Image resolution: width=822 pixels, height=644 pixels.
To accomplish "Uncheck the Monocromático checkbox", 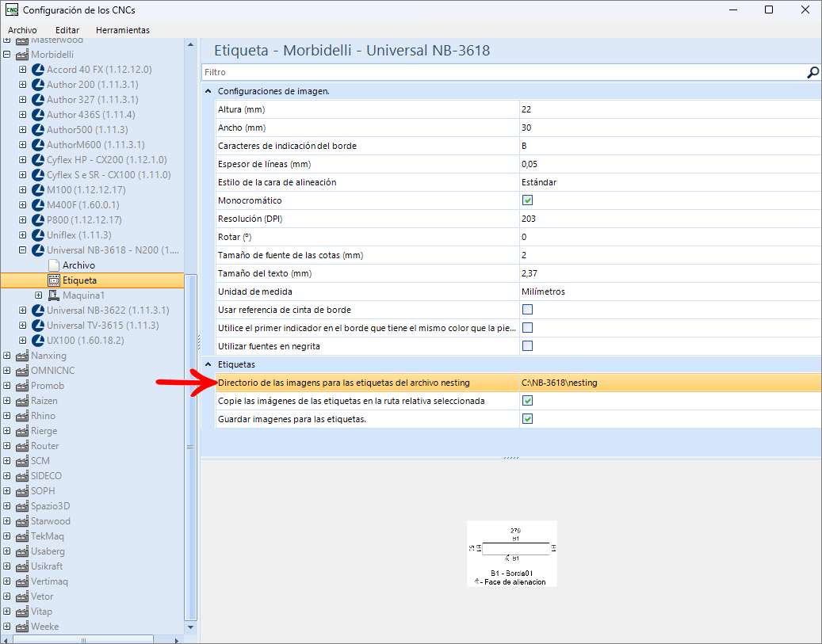I will click(527, 200).
